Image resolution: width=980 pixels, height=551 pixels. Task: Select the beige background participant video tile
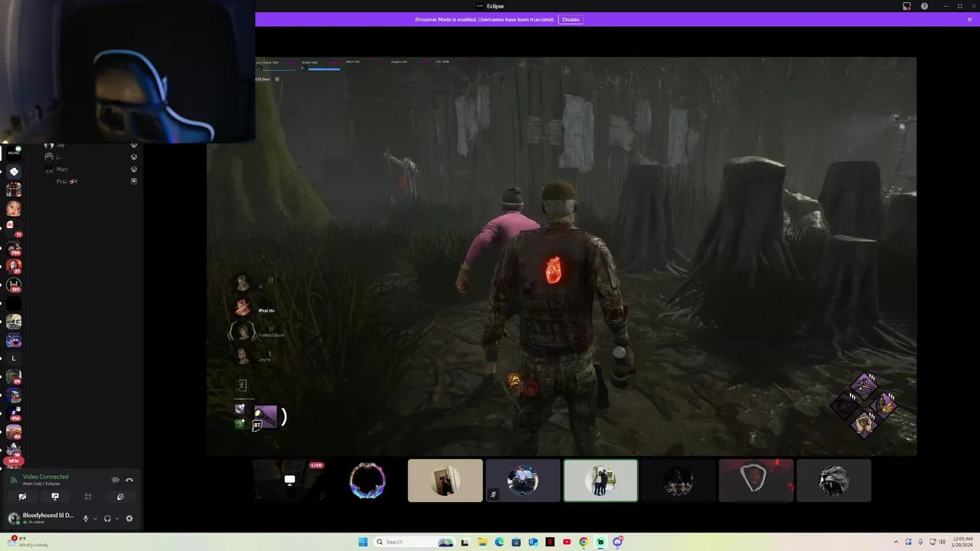tap(445, 481)
